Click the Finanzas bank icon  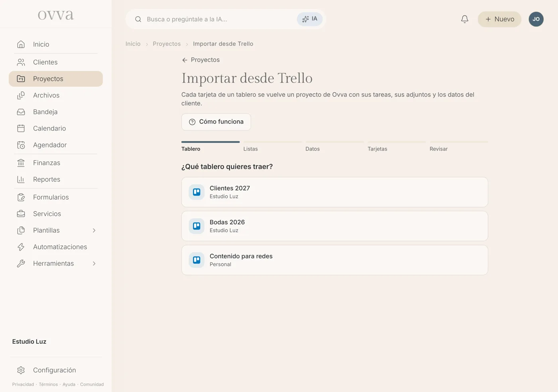click(x=21, y=163)
